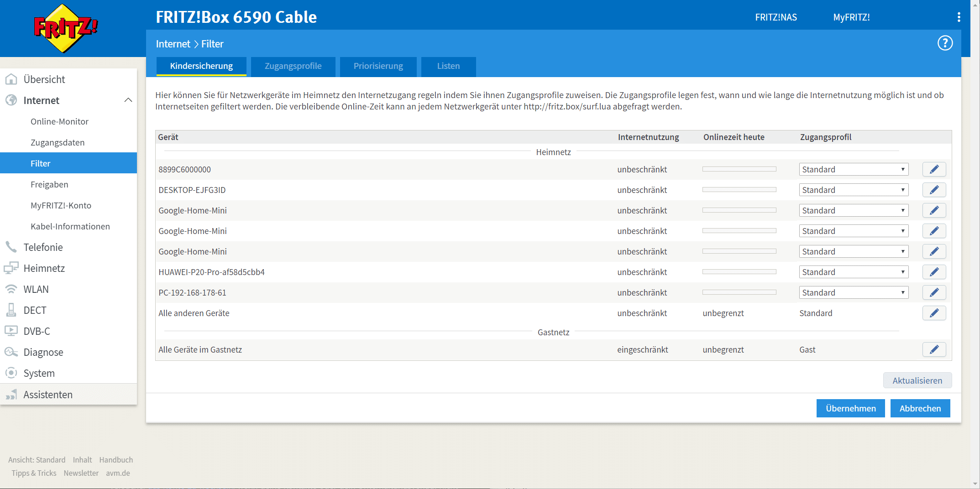980x489 pixels.
Task: Click online time bar for DESKTOP-EJFG3ID
Action: 739,190
